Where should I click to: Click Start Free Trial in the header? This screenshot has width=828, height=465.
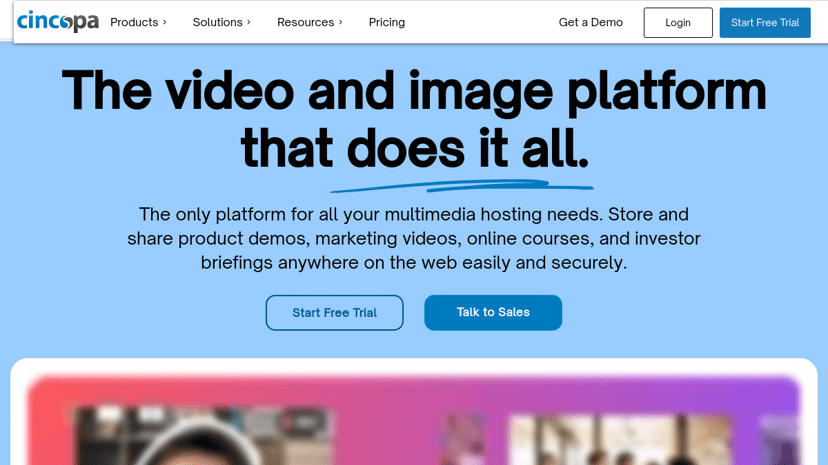[765, 23]
